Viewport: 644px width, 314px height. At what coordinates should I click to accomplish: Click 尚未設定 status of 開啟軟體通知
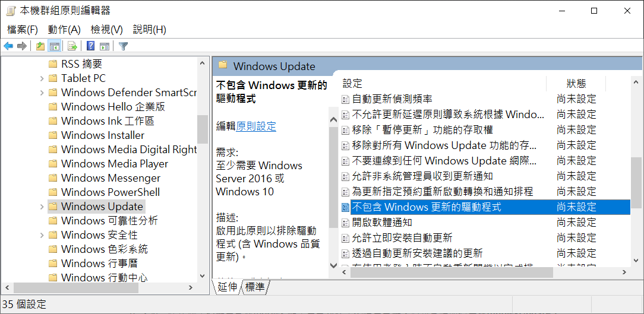click(x=576, y=223)
